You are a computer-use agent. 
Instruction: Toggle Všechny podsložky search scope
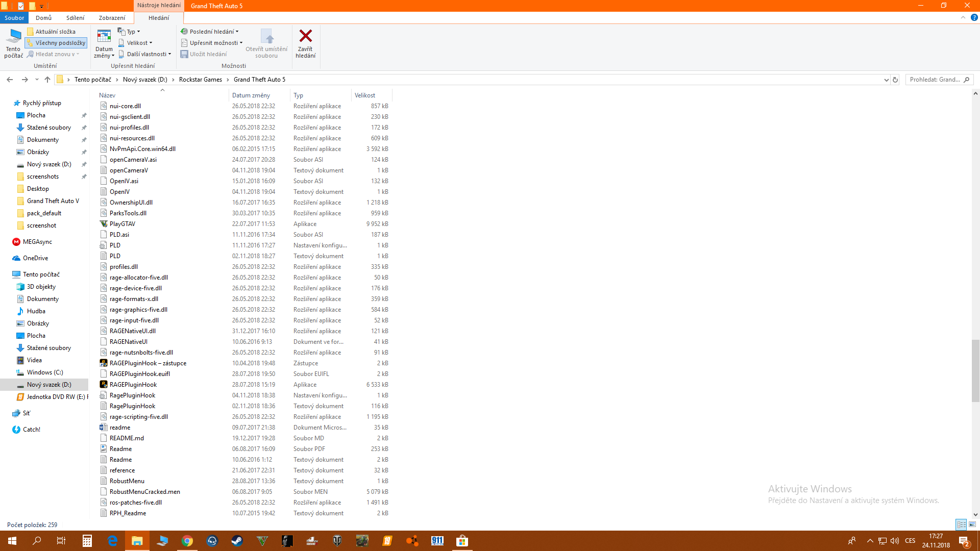click(x=56, y=43)
